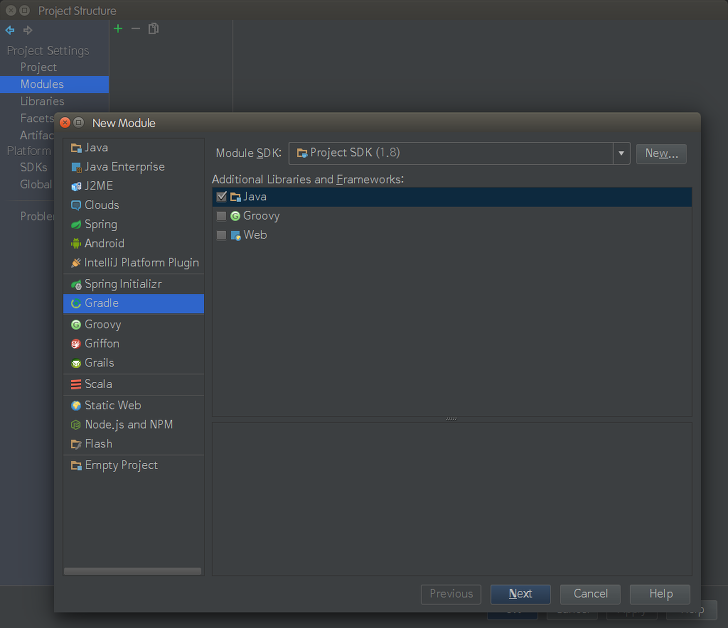Pick the J2ME module type icon

(x=76, y=186)
